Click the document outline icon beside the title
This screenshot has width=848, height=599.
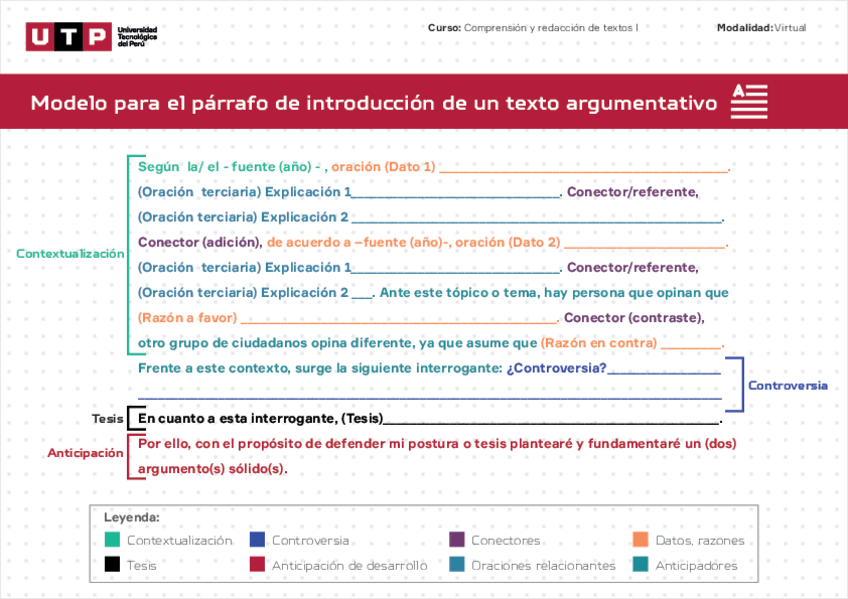[748, 101]
